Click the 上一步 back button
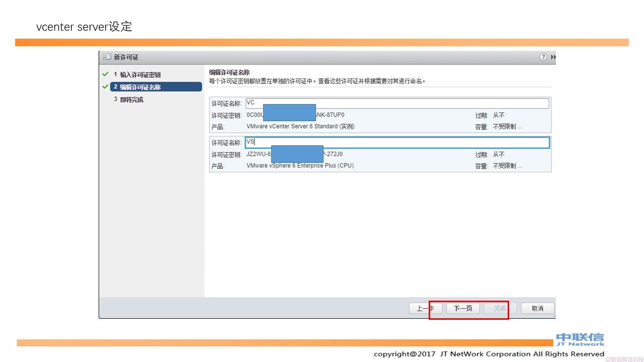This screenshot has height=362, width=644. tap(425, 308)
